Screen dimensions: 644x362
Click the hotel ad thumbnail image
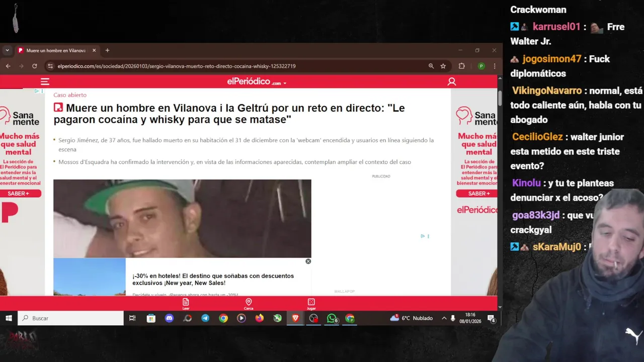(90, 277)
